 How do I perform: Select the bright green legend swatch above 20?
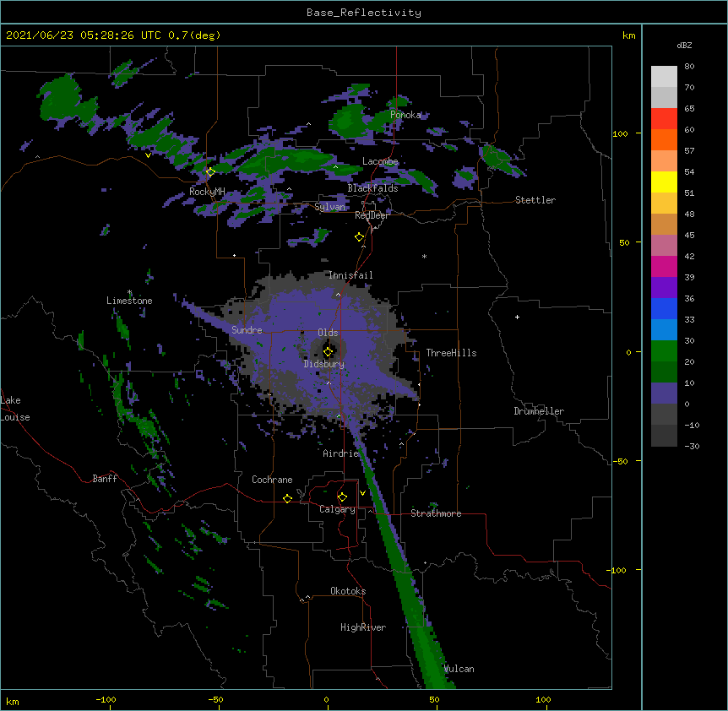click(x=664, y=351)
